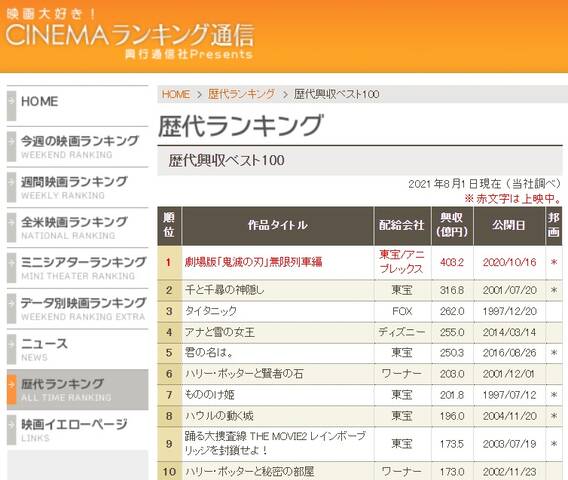Click the distributor 東宝/アニプレックス cell
Viewport: 568px width, 480px height.
point(402,262)
